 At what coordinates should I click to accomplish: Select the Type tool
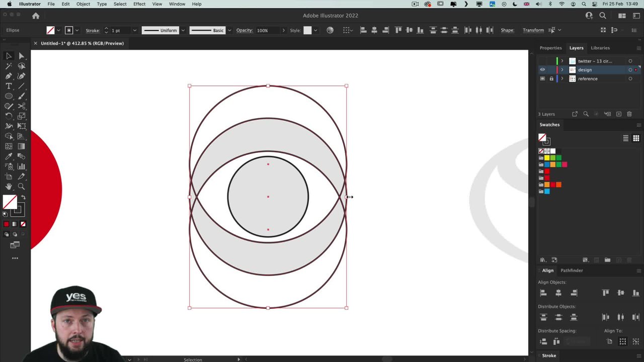(x=9, y=86)
